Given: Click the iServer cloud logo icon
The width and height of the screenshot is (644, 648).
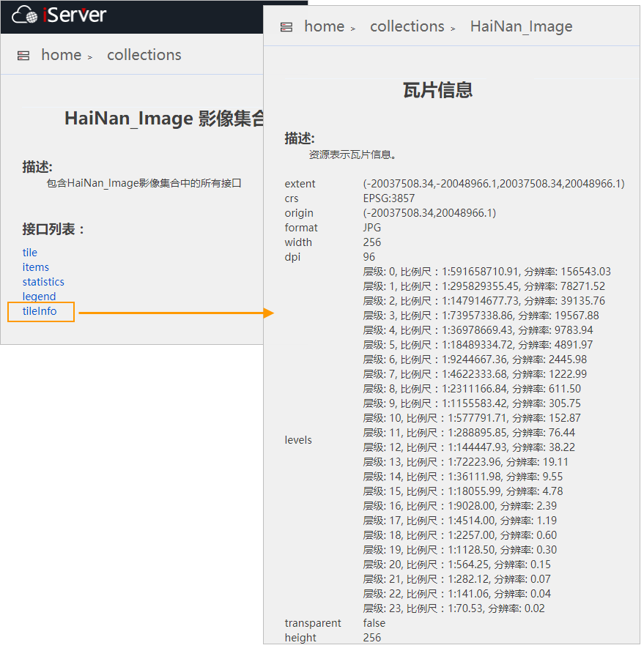Looking at the screenshot, I should (26, 15).
